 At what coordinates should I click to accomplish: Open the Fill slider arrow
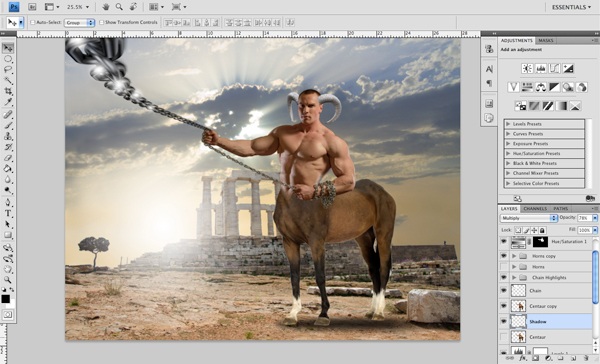[595, 230]
